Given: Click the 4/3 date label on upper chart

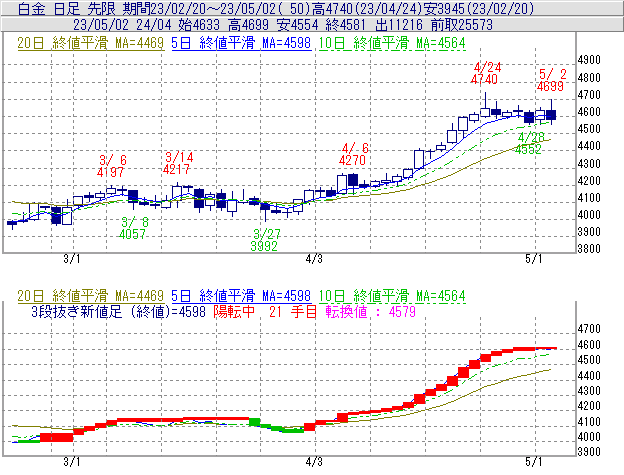Looking at the screenshot, I should [x=314, y=259].
